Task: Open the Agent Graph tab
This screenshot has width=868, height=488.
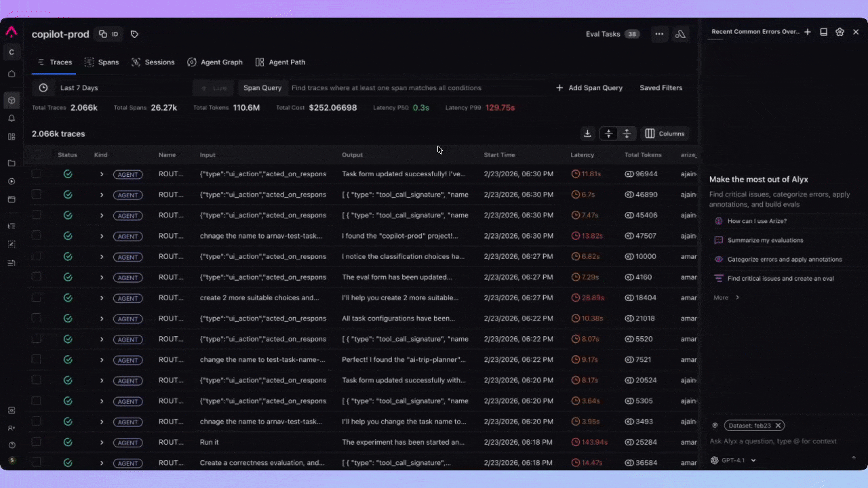Action: point(214,62)
